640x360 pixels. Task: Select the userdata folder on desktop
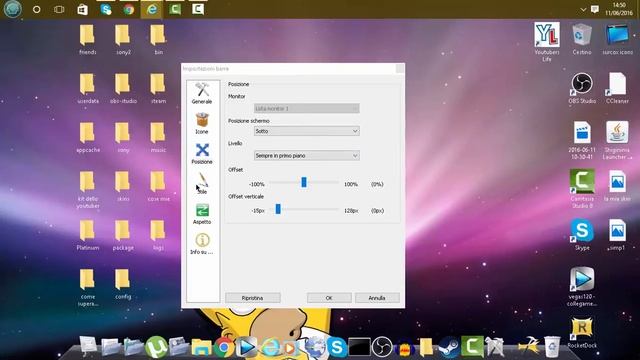click(87, 88)
